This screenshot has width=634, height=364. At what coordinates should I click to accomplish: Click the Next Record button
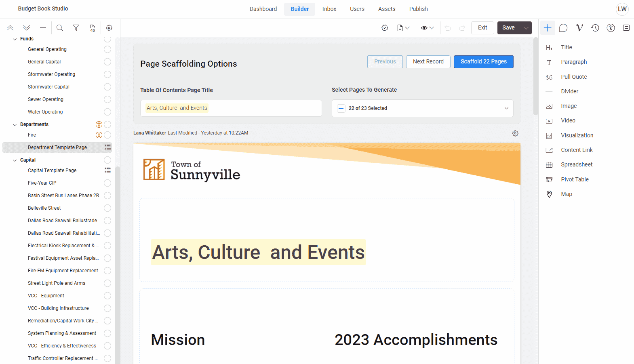428,62
